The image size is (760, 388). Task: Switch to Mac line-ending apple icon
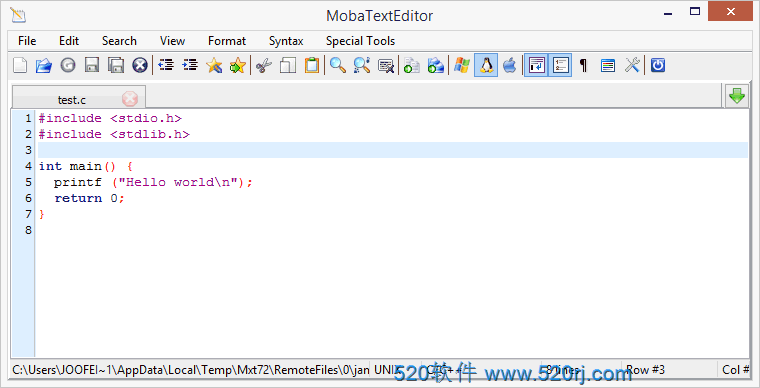coord(510,65)
